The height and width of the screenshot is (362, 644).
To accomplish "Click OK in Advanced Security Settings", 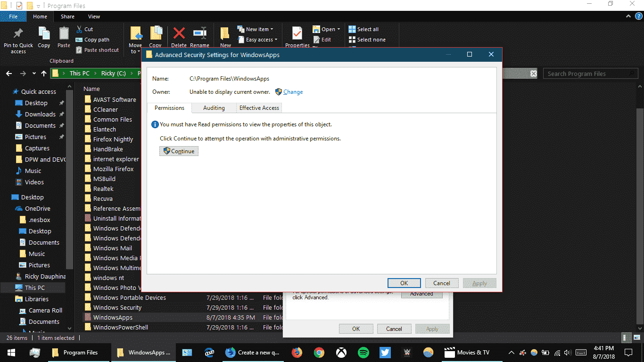I will [x=404, y=283].
